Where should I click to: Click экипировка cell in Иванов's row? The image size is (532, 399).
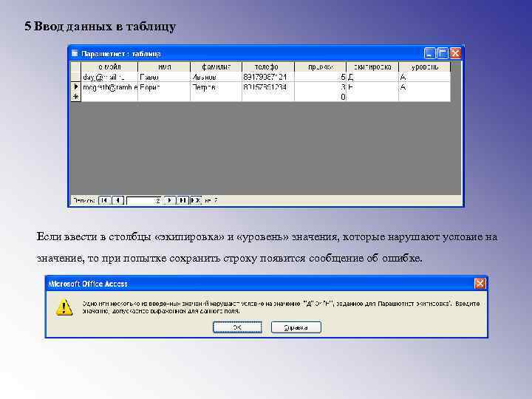pos(372,77)
